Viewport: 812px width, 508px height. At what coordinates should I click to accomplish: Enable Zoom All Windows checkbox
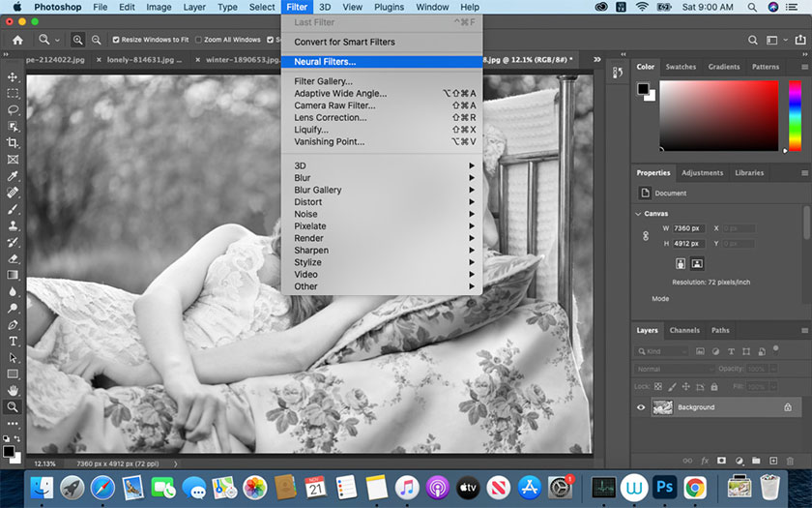tap(198, 40)
